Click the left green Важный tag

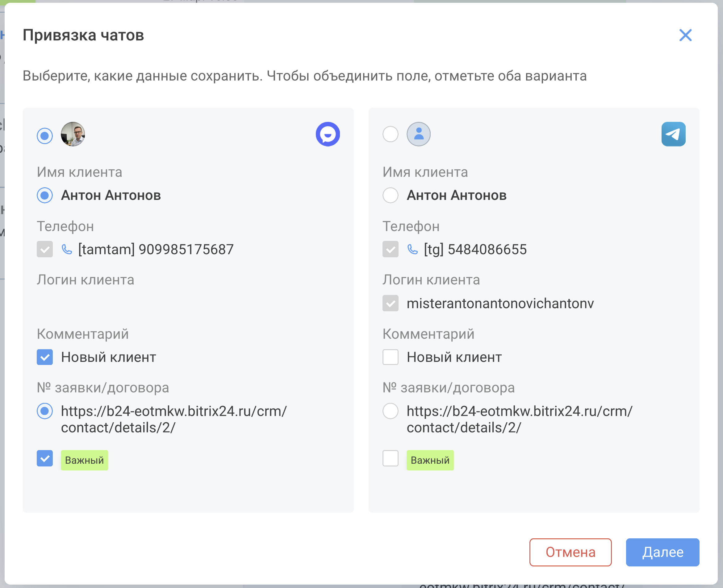84,460
